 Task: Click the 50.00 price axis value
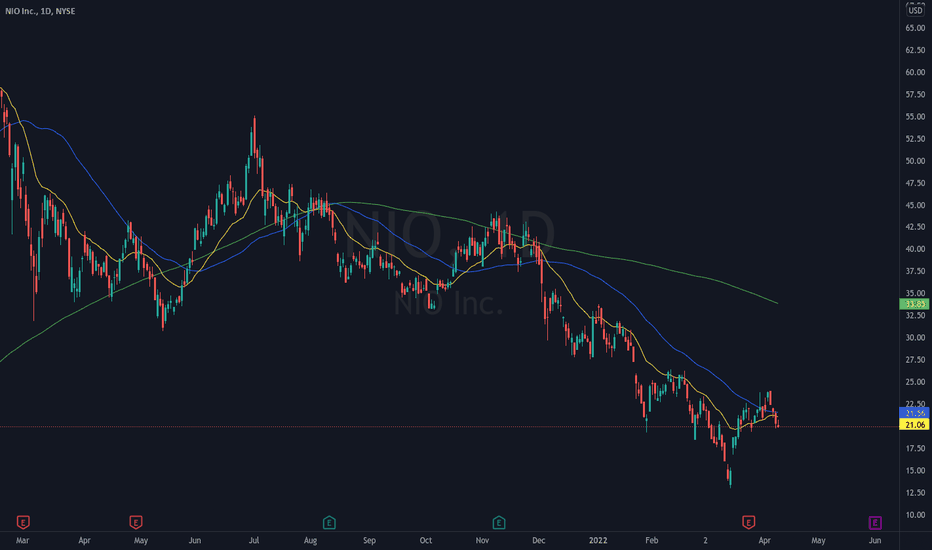(x=915, y=161)
